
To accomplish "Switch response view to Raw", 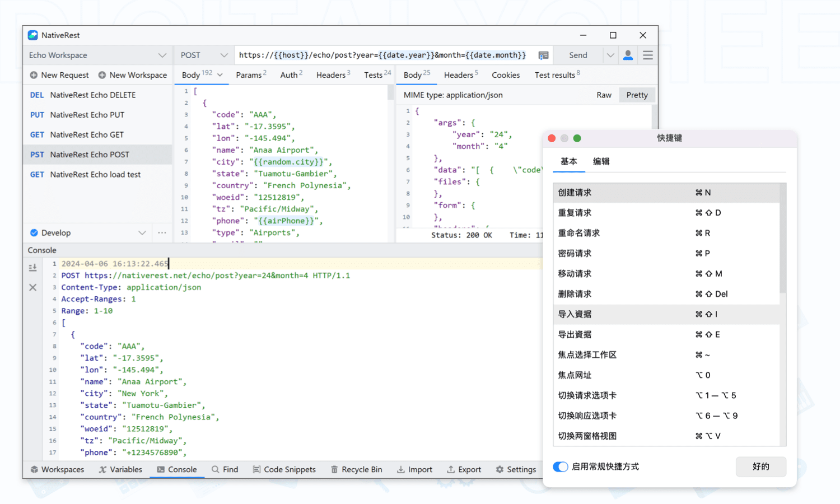I will (x=604, y=95).
